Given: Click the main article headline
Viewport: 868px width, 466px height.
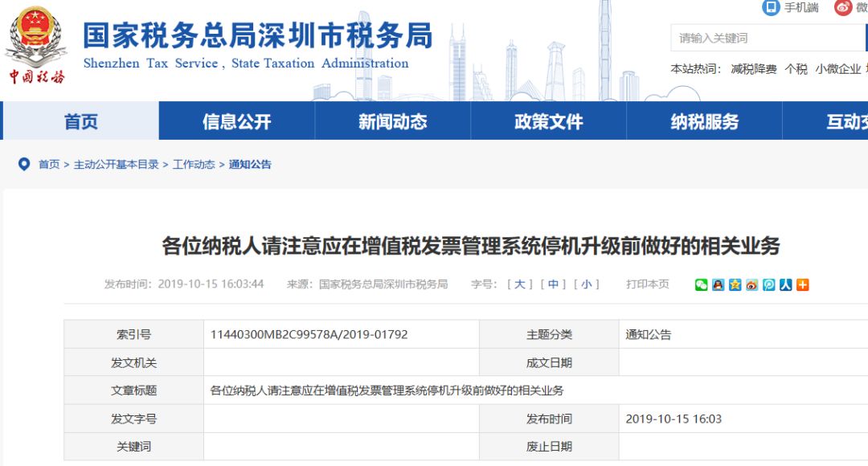Looking at the screenshot, I should point(471,246).
